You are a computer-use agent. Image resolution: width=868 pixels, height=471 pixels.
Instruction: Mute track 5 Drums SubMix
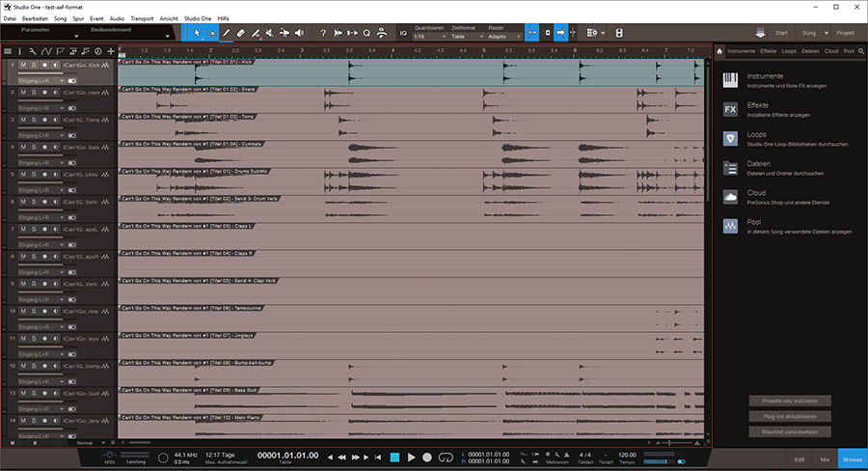23,174
